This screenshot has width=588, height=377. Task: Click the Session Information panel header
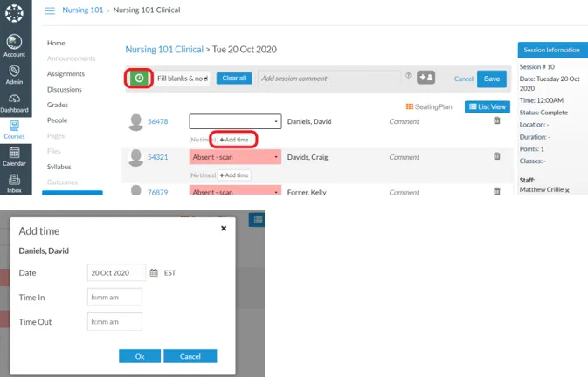553,50
